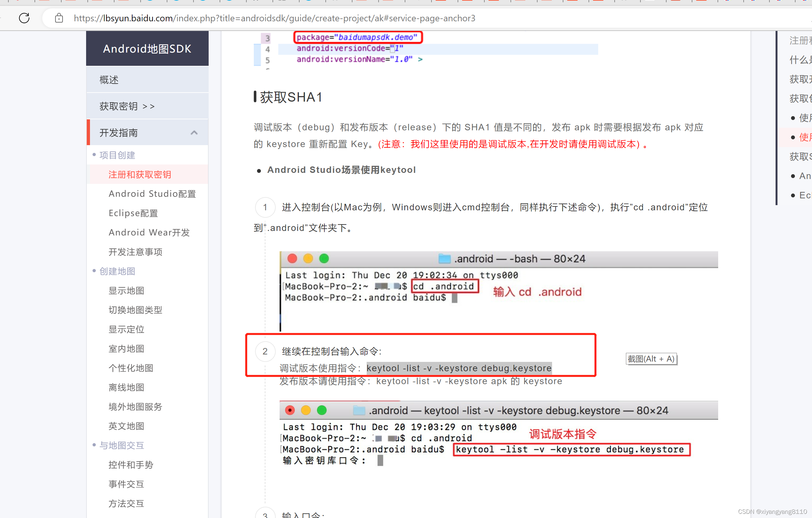
Task: Click the 截图(Alt + A) button
Action: (651, 358)
